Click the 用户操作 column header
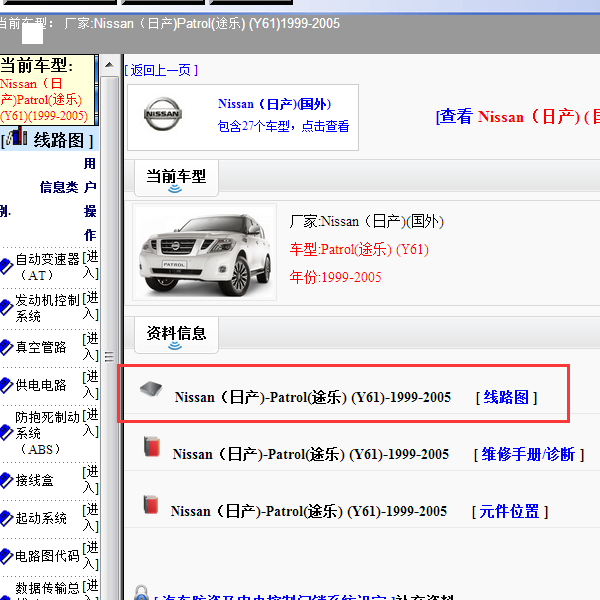600x600 pixels. tap(90, 199)
